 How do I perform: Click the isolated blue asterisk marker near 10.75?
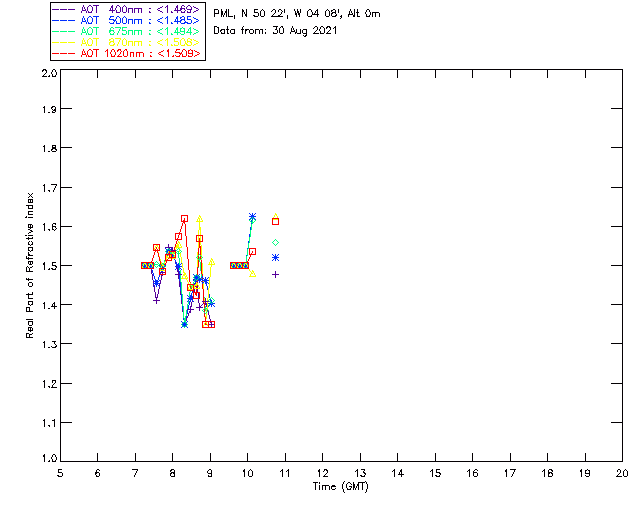276,258
